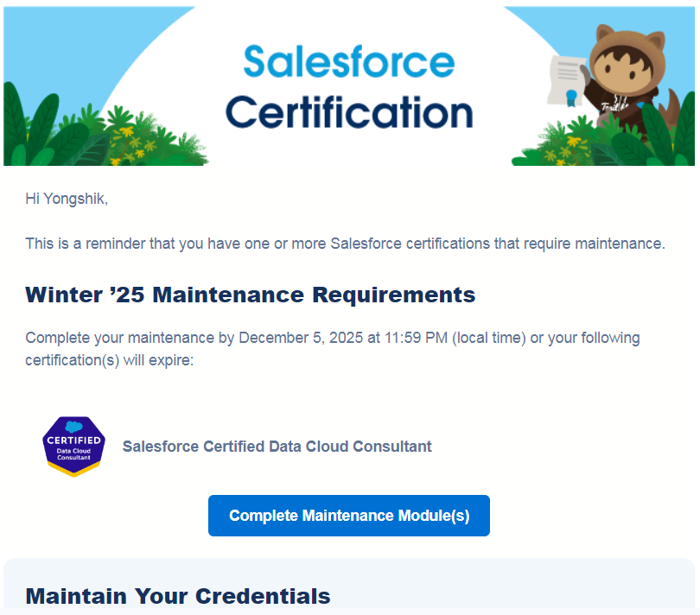Click the 'Winter '25 Maintenance Requirements' heading
This screenshot has width=700, height=615.
[250, 295]
